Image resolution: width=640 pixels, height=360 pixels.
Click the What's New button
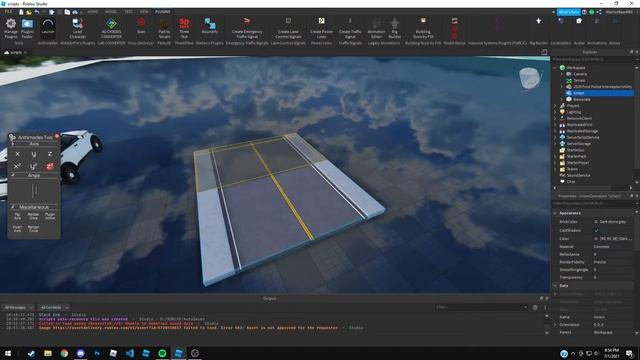[569, 12]
